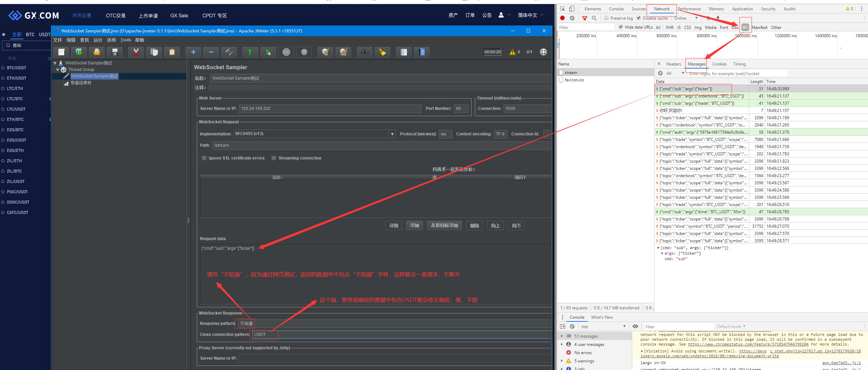Collapse the Thread Group tree node
Viewport: 868px width, 370px height.
pos(58,70)
